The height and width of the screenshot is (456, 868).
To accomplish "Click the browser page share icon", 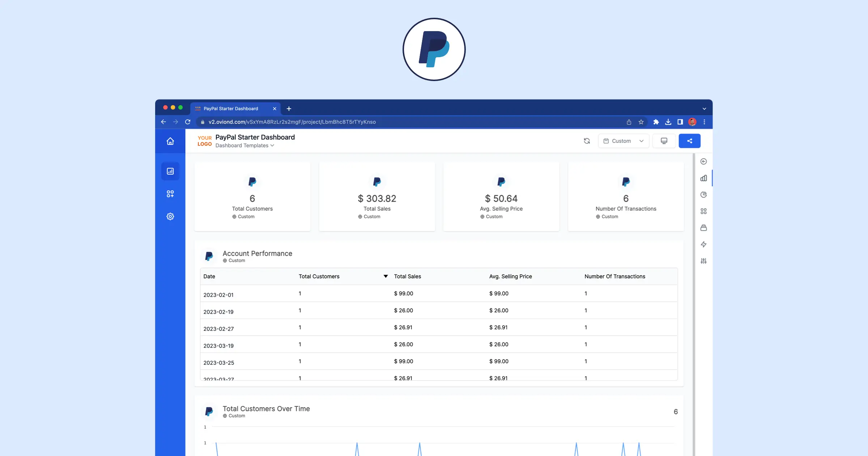I will click(x=629, y=122).
